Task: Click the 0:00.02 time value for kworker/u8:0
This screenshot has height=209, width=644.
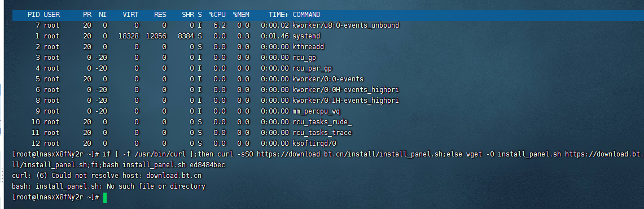Action: (275, 25)
